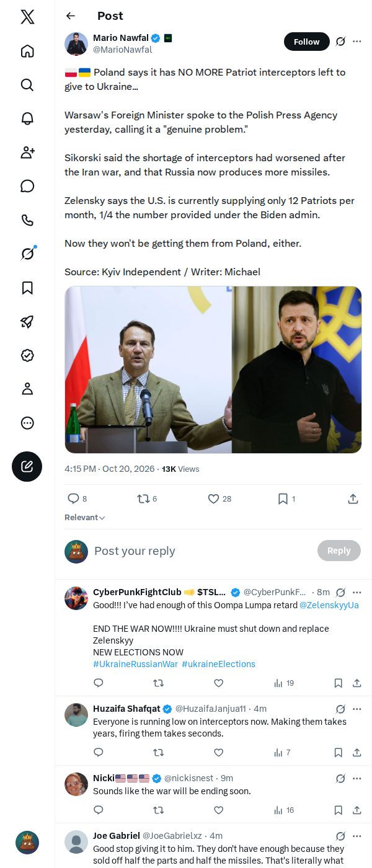Screen dimensions: 372x868
Task: Open the Search explore icon
Action: pyautogui.click(x=27, y=84)
